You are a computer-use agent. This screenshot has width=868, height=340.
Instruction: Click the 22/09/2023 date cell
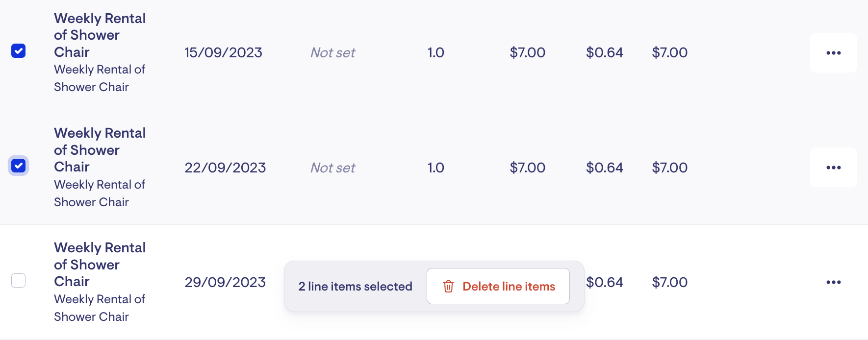(225, 168)
